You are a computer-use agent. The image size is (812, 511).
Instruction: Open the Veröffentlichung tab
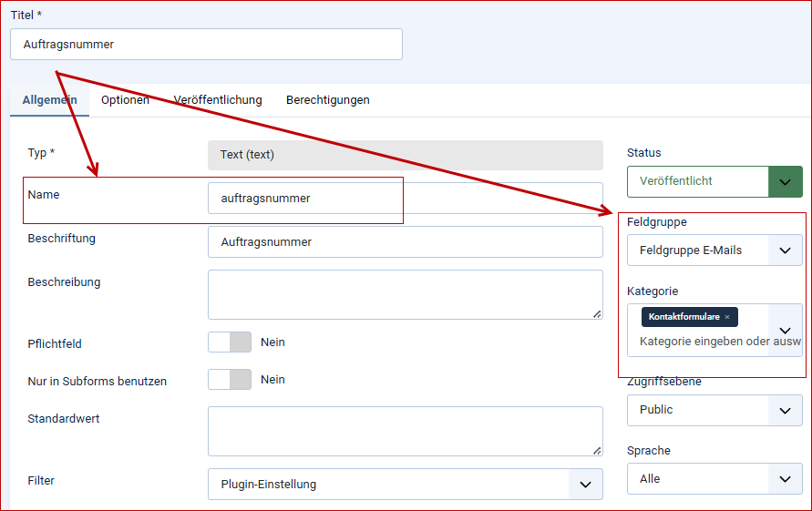(218, 100)
